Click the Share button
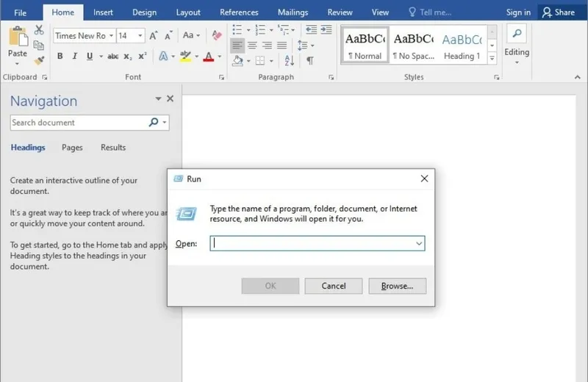Screen dimensions: 588x382 coord(559,12)
